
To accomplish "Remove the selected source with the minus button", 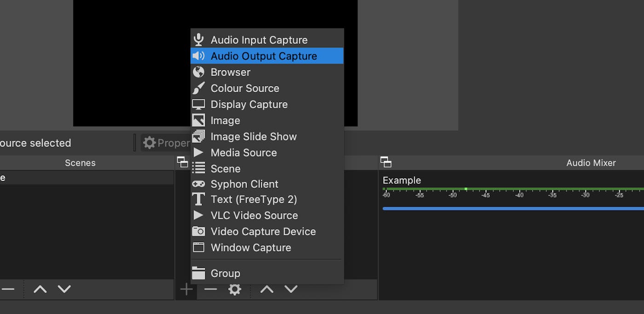I will click(x=211, y=289).
